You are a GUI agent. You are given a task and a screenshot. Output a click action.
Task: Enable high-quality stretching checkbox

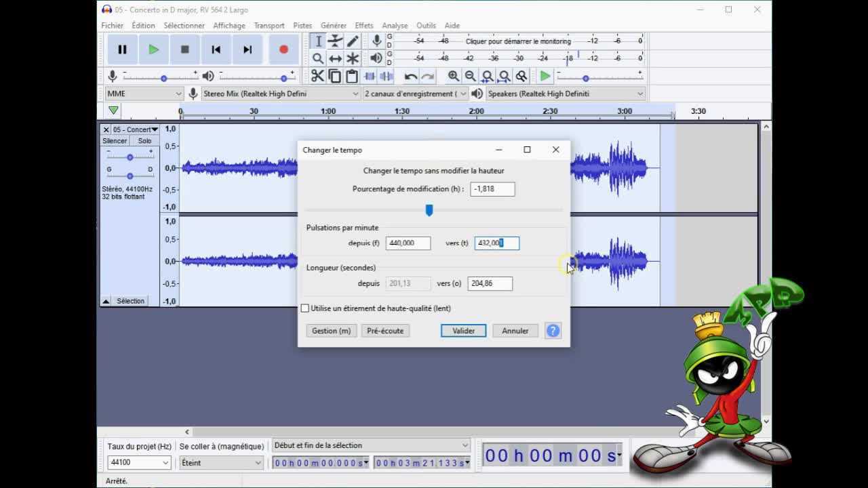(305, 308)
